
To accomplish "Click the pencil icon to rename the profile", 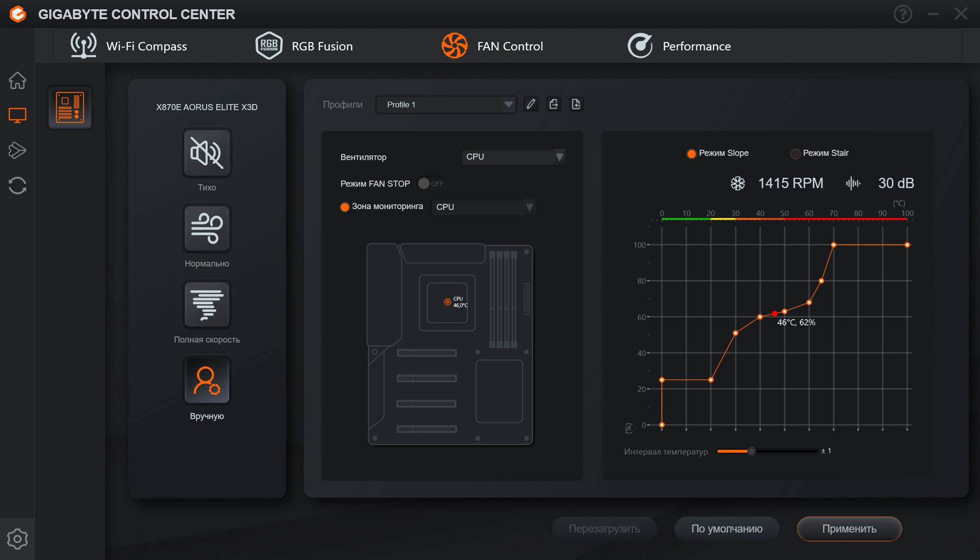I will tap(531, 104).
